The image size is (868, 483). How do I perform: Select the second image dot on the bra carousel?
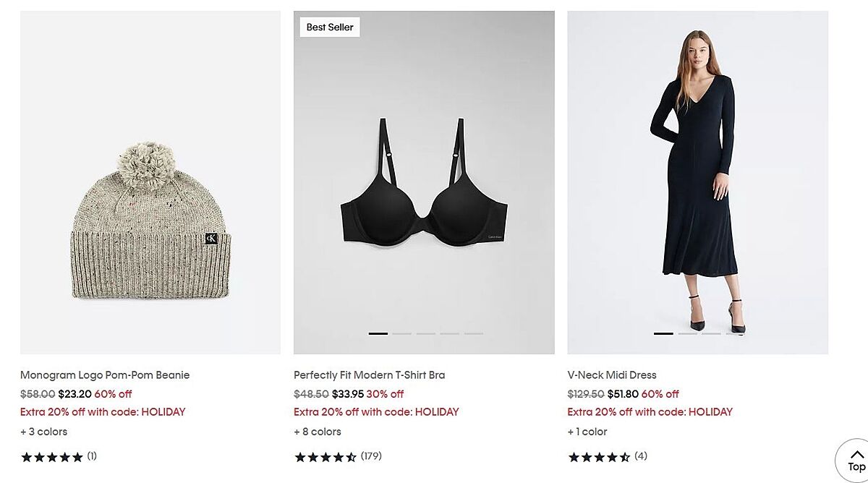pos(402,333)
